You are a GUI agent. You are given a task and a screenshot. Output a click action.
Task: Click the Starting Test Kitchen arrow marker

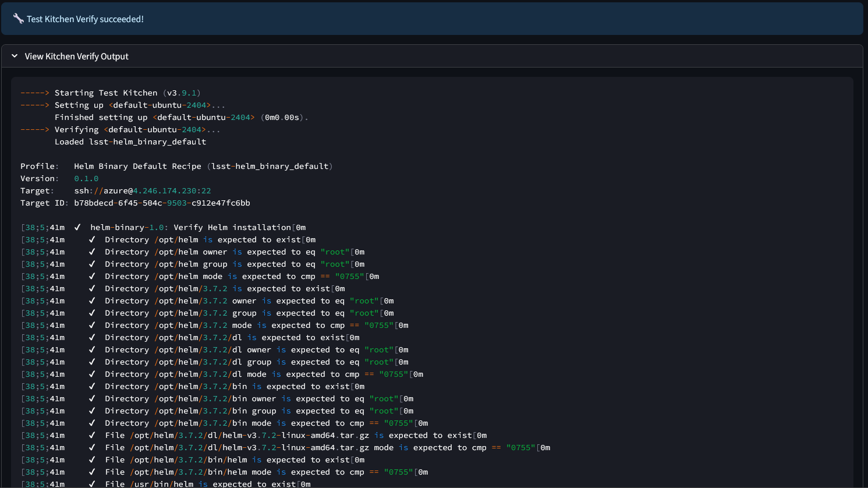35,93
